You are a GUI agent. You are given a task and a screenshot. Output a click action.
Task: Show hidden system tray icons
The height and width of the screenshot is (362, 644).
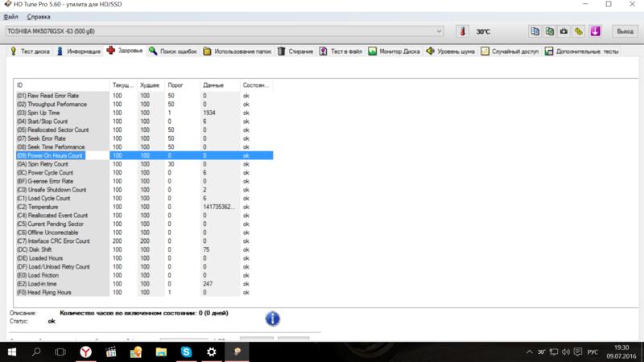(x=530, y=352)
